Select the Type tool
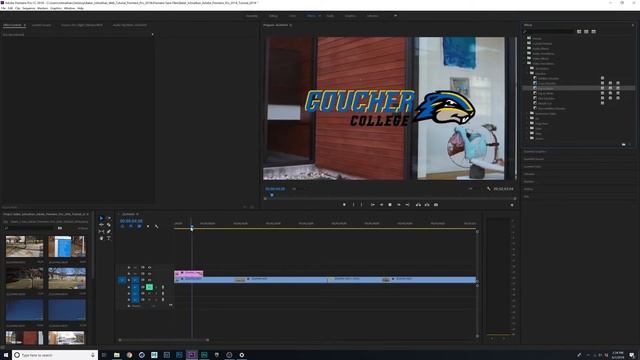This screenshot has height=360, width=640. (x=109, y=238)
